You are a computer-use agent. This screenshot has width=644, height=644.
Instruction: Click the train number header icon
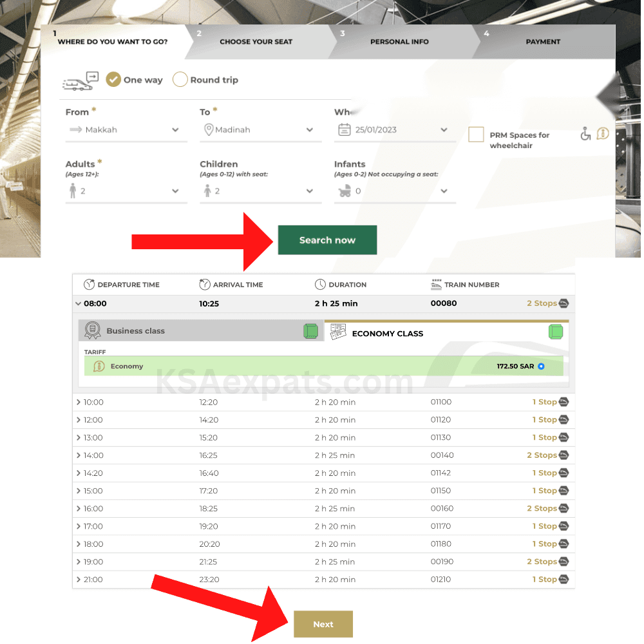(436, 284)
